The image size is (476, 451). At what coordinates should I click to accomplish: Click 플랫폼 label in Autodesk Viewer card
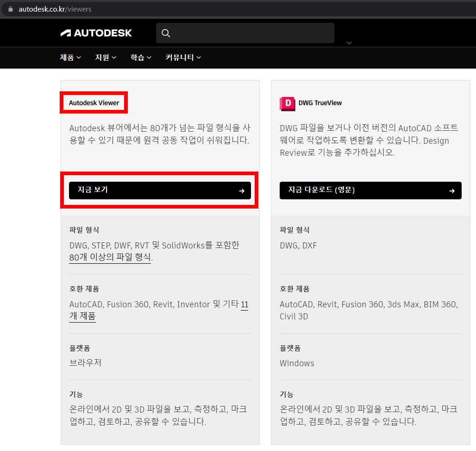pyautogui.click(x=80, y=348)
